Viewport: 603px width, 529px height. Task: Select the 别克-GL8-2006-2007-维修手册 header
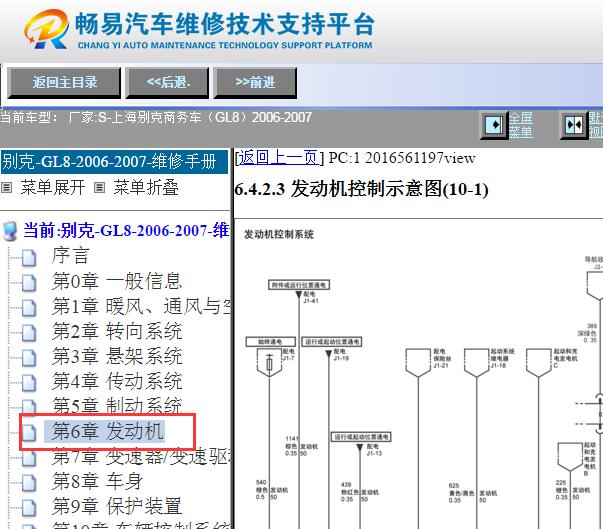click(114, 162)
